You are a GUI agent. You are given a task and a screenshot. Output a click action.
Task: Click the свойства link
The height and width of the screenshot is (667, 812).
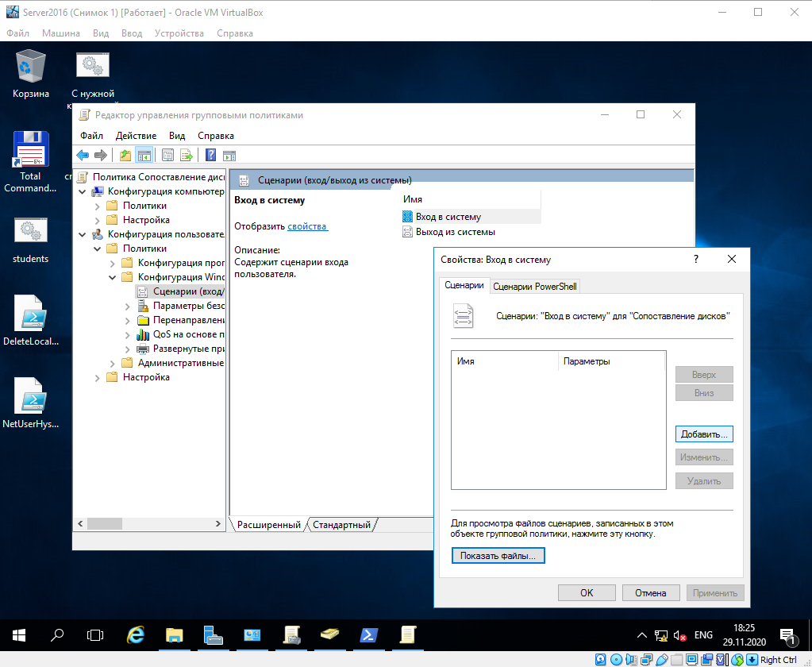(307, 226)
